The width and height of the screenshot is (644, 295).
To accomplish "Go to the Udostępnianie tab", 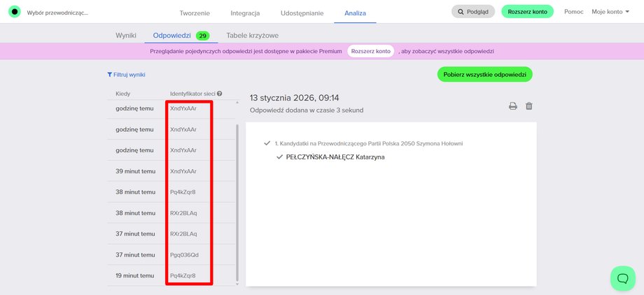I will tap(302, 13).
